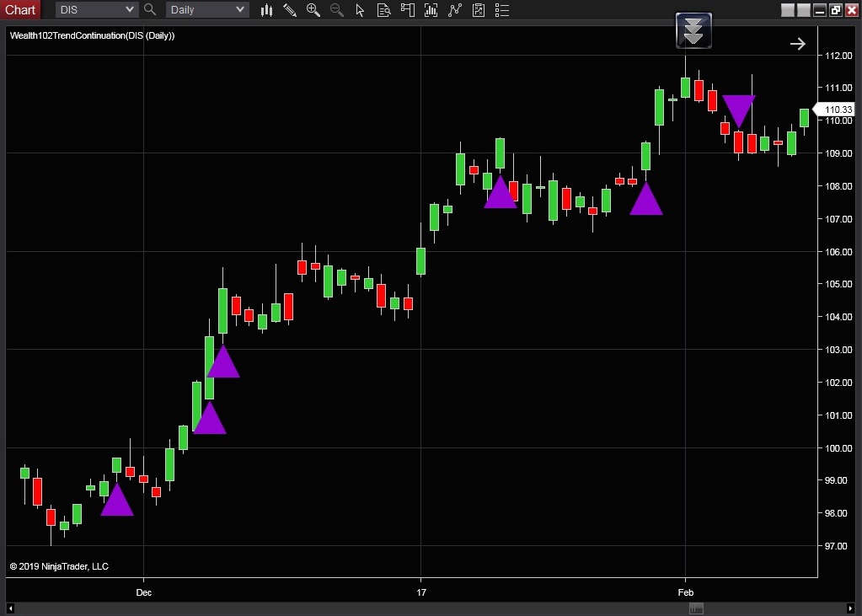Image resolution: width=862 pixels, height=616 pixels.
Task: Search for instrument using magnifier icon
Action: [x=150, y=10]
